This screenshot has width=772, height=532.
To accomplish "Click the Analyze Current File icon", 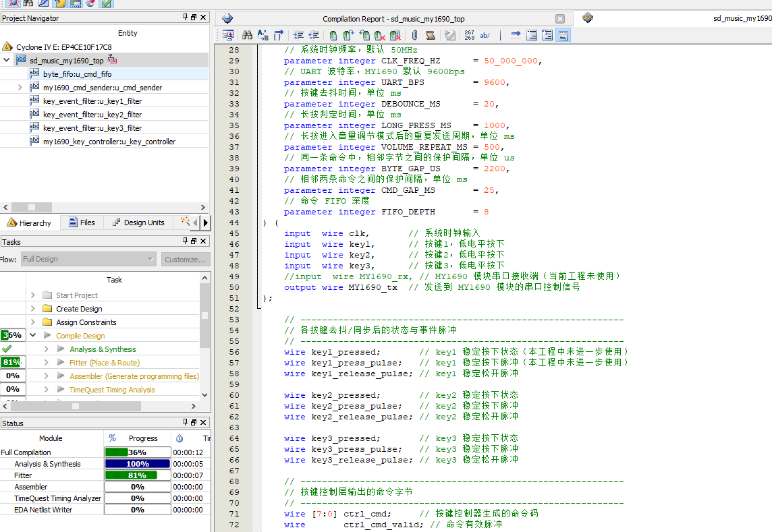I will click(450, 35).
